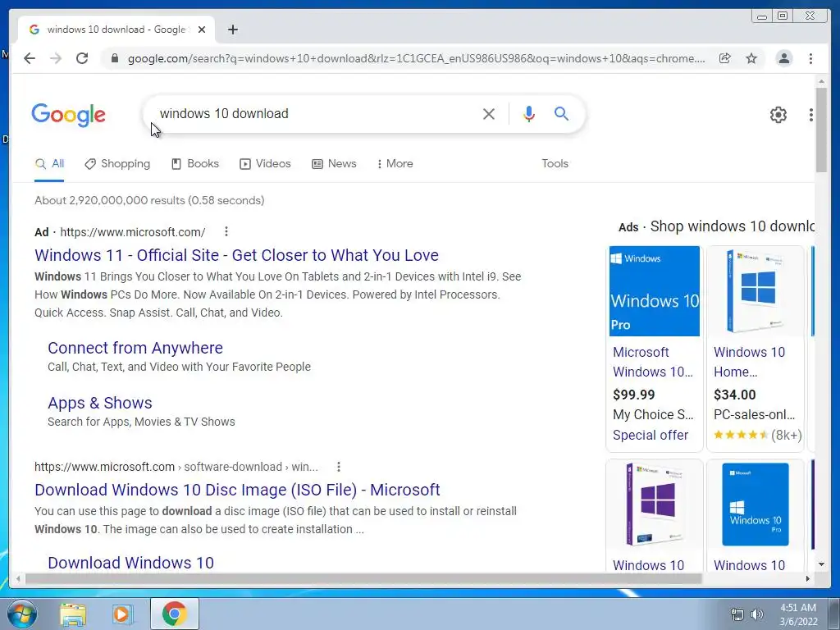The height and width of the screenshot is (630, 840).
Task: Reload the current page
Action: pos(82,58)
